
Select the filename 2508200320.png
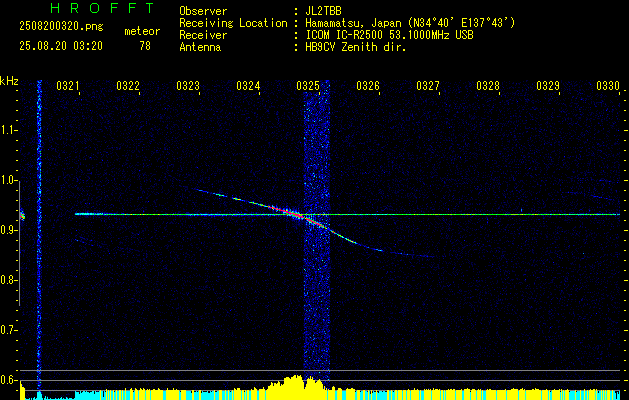pyautogui.click(x=61, y=26)
